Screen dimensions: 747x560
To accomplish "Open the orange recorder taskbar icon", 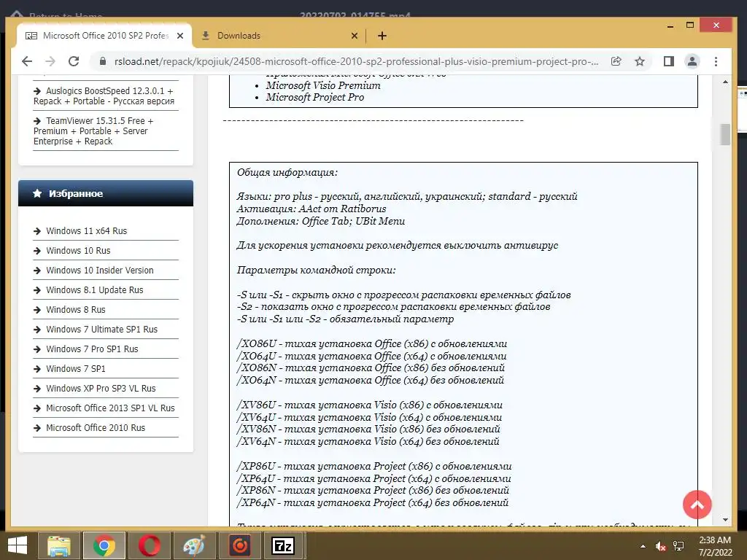I will [239, 545].
